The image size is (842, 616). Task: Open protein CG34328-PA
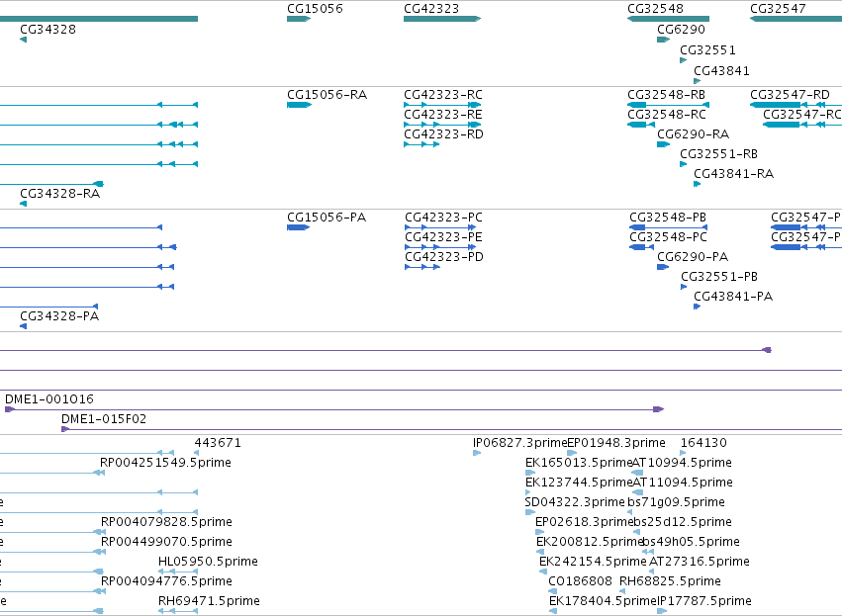tap(59, 316)
